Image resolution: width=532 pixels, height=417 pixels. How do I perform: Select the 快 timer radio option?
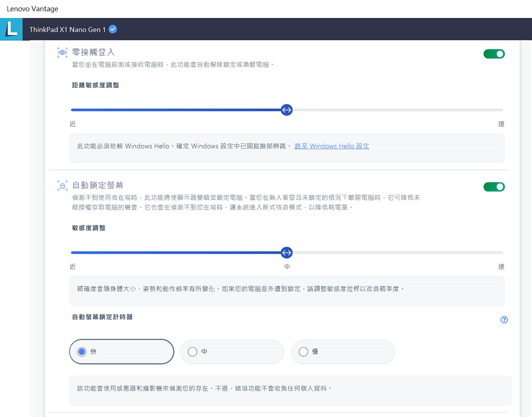122,352
